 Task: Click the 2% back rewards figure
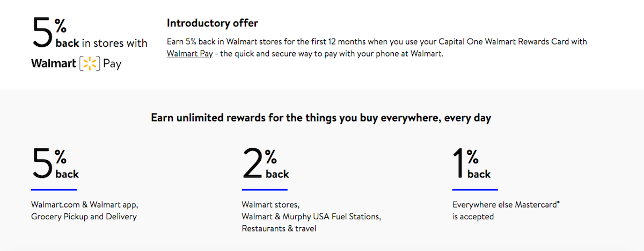[266, 164]
